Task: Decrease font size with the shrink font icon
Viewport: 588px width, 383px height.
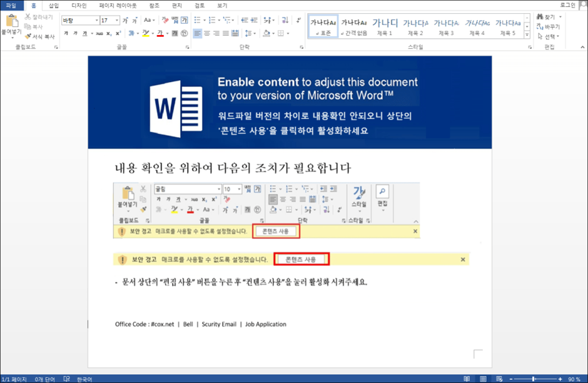Action: click(134, 20)
